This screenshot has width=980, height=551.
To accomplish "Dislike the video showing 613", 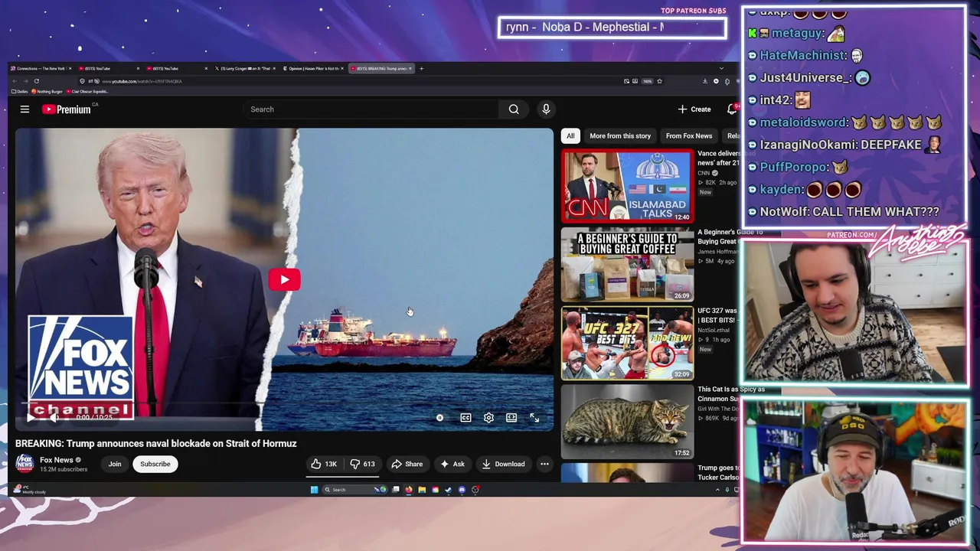I will 362,464.
